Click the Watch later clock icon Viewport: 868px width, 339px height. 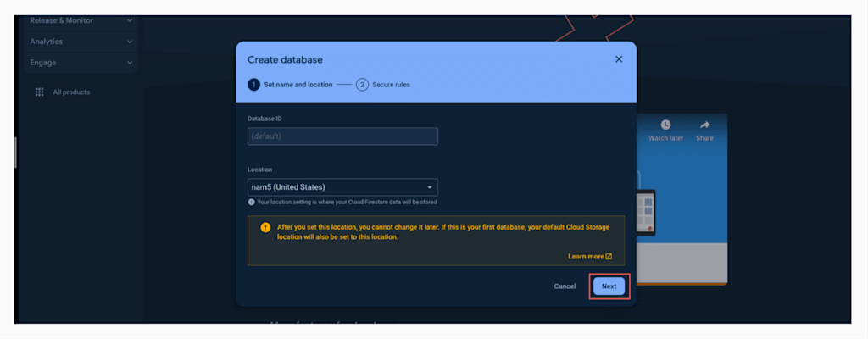(x=666, y=125)
